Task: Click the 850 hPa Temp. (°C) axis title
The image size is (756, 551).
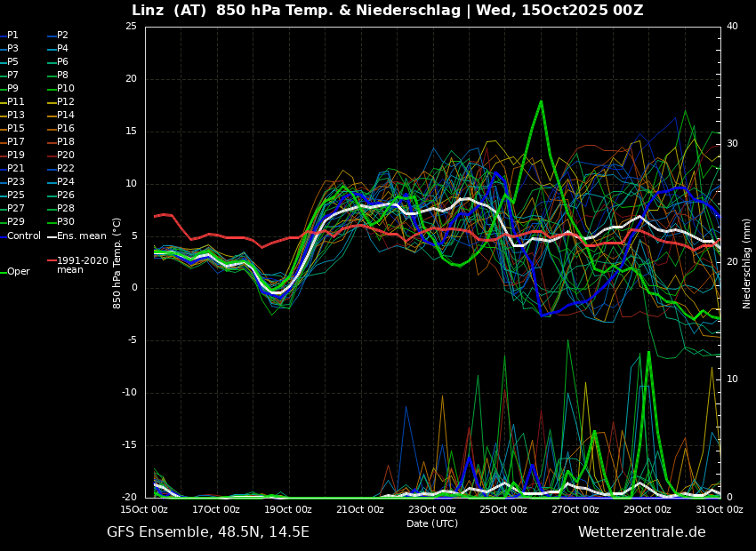Action: [x=117, y=263]
